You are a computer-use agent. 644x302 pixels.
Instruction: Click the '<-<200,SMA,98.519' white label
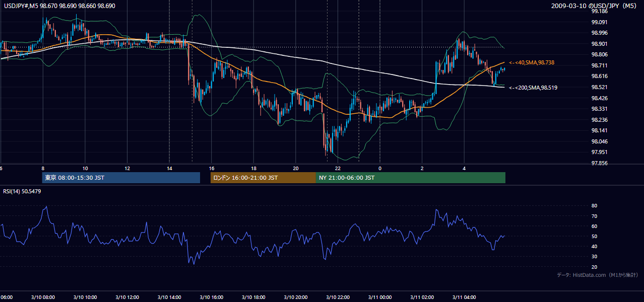click(x=533, y=88)
